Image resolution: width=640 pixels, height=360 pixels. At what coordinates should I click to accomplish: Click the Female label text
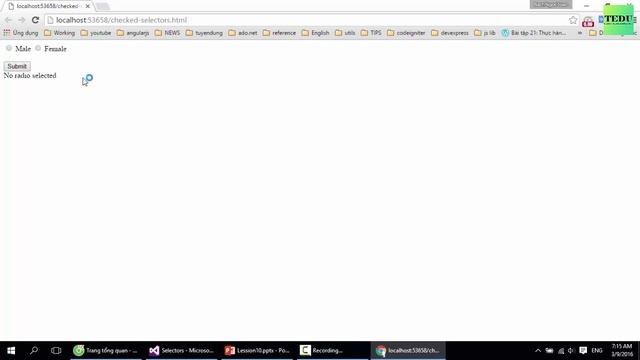coord(55,49)
